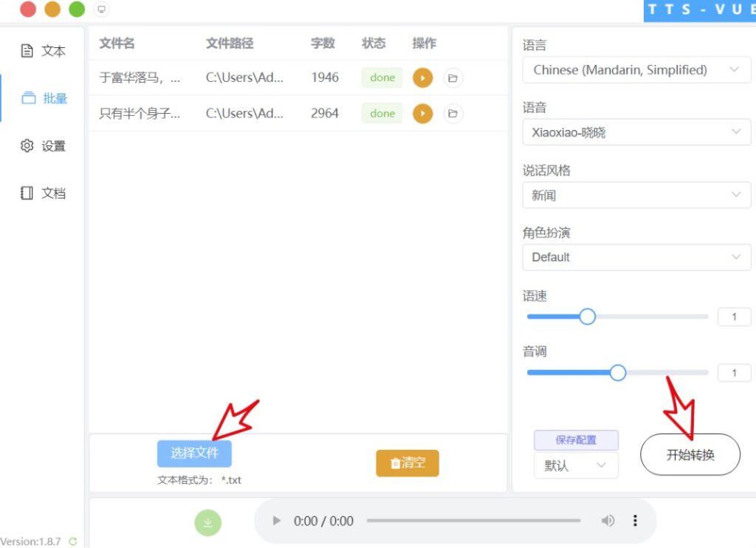Viewport: 756px width, 548px height.
Task: Play the audio for 于富华落马 file
Action: pos(422,77)
